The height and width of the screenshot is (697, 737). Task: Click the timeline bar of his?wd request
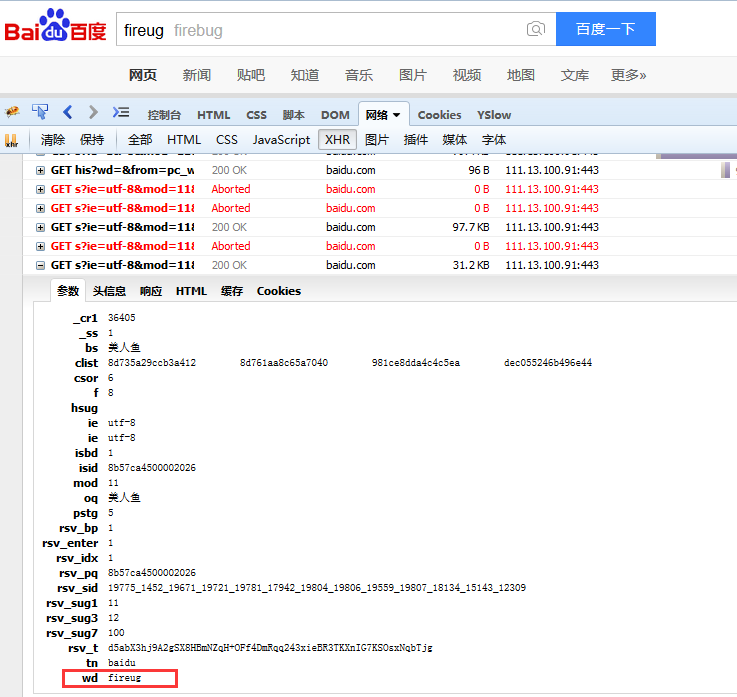click(725, 170)
